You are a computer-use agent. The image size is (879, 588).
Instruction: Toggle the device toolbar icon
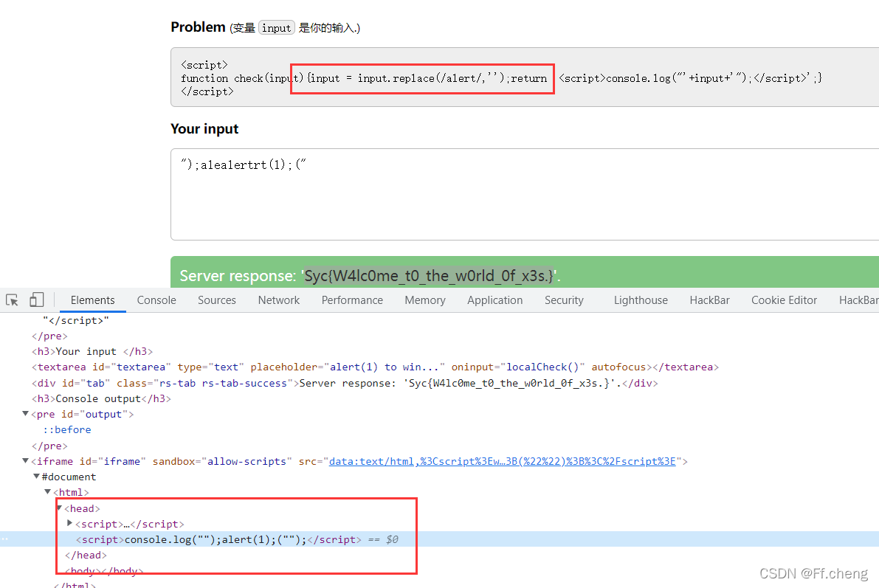tap(36, 300)
